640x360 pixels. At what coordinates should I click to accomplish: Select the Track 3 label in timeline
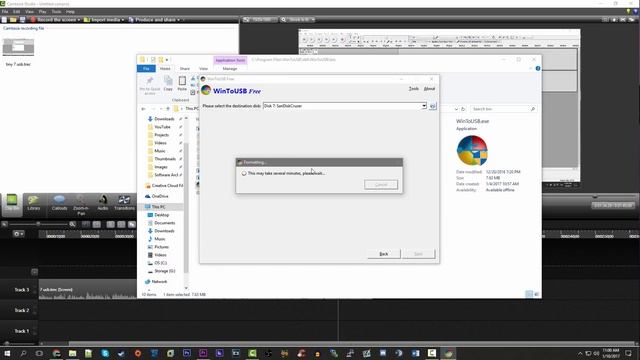pyautogui.click(x=22, y=290)
